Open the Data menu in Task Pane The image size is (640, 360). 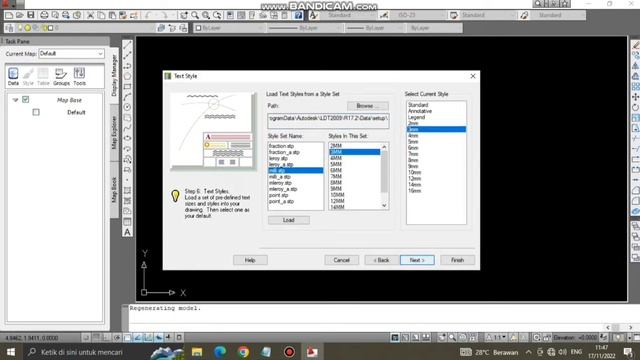(x=13, y=77)
